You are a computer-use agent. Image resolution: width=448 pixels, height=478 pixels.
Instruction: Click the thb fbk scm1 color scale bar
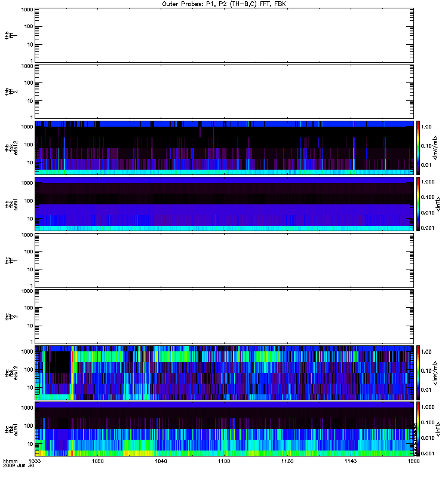click(x=418, y=204)
